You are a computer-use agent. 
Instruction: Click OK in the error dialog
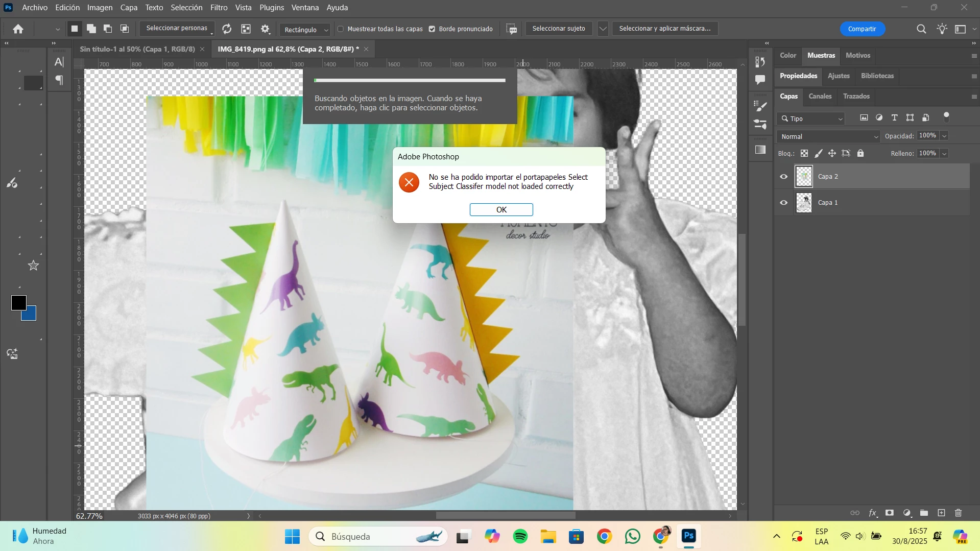[501, 209]
